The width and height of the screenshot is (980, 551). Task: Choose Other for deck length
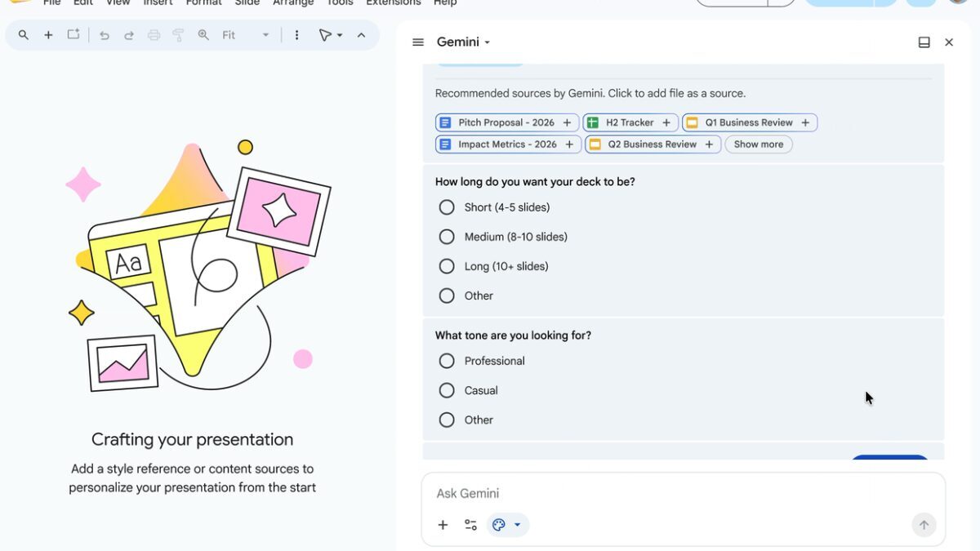click(x=447, y=295)
